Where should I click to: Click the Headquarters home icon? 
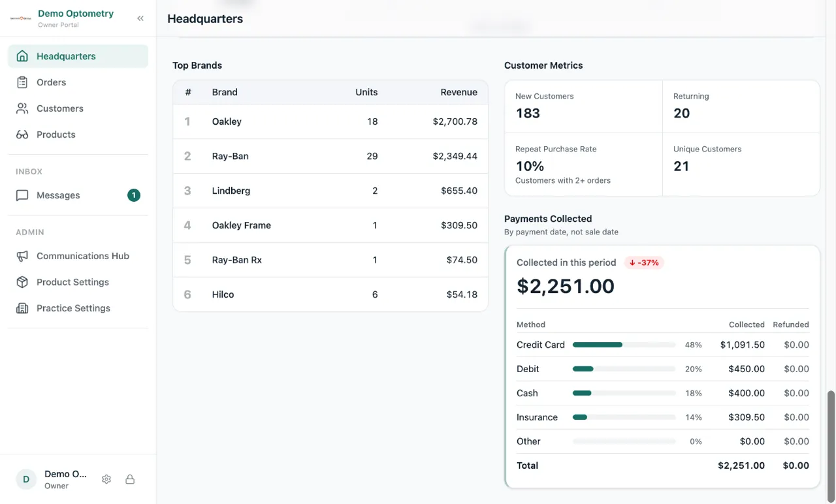pos(22,56)
